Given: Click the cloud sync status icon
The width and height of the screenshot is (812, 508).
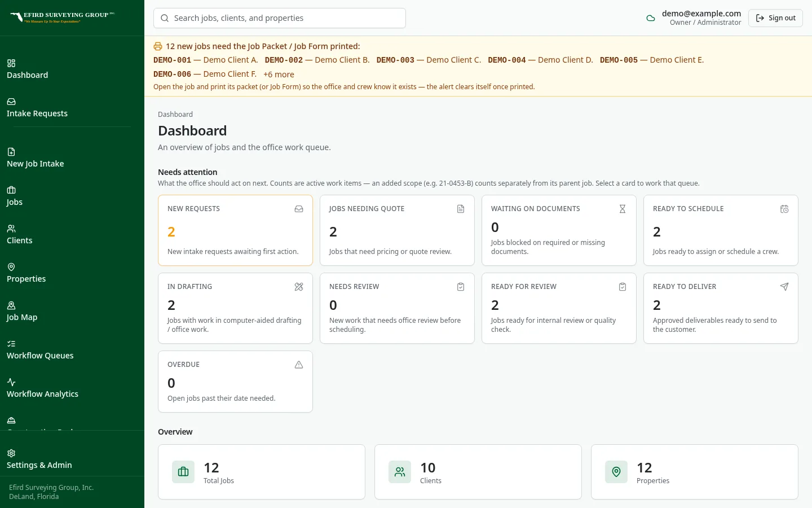Looking at the screenshot, I should (x=651, y=18).
